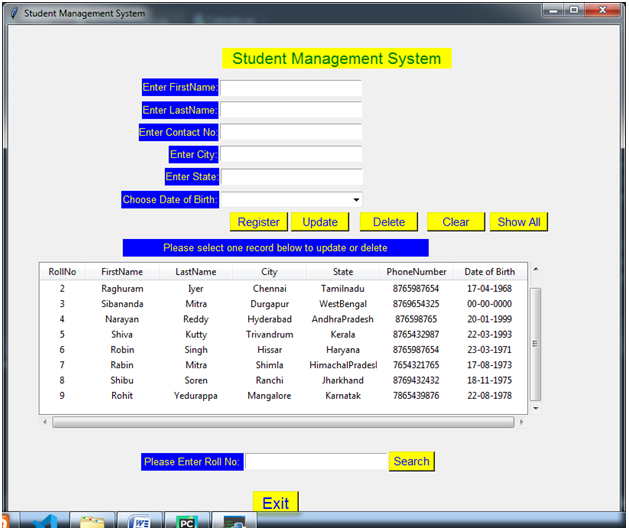Open the Microsoft Word taskbar icon
This screenshot has height=532, width=629.
click(139, 521)
